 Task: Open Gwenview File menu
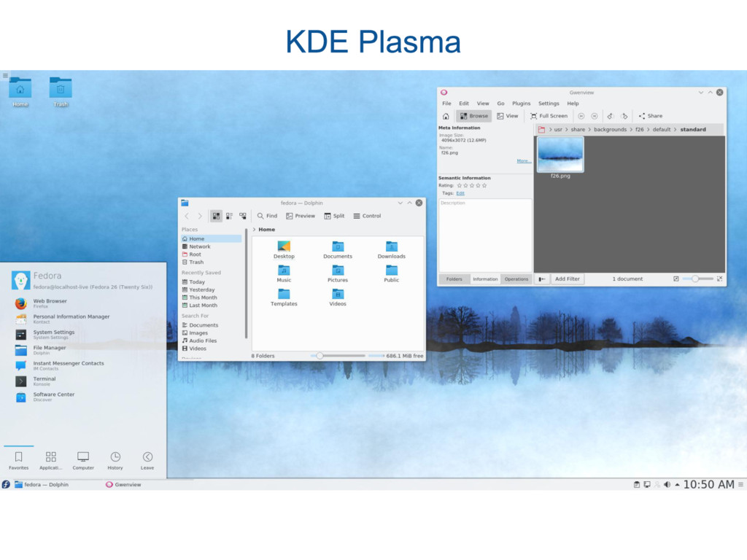446,104
